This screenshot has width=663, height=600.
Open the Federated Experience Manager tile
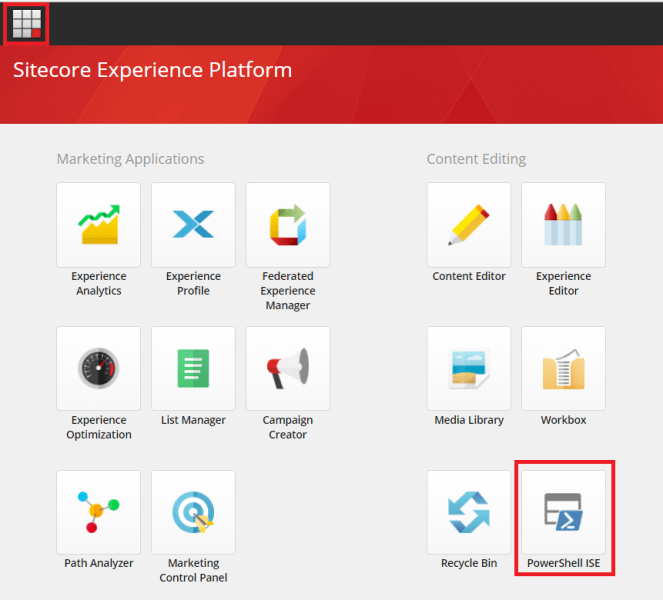[x=288, y=224]
